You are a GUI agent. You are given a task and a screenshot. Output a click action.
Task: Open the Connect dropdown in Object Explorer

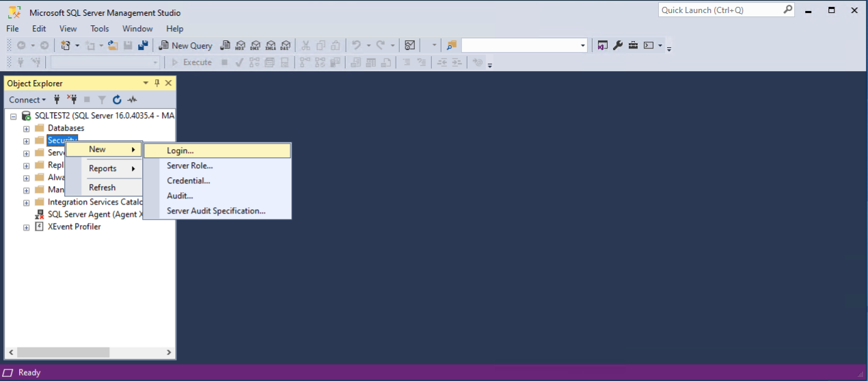pos(27,100)
